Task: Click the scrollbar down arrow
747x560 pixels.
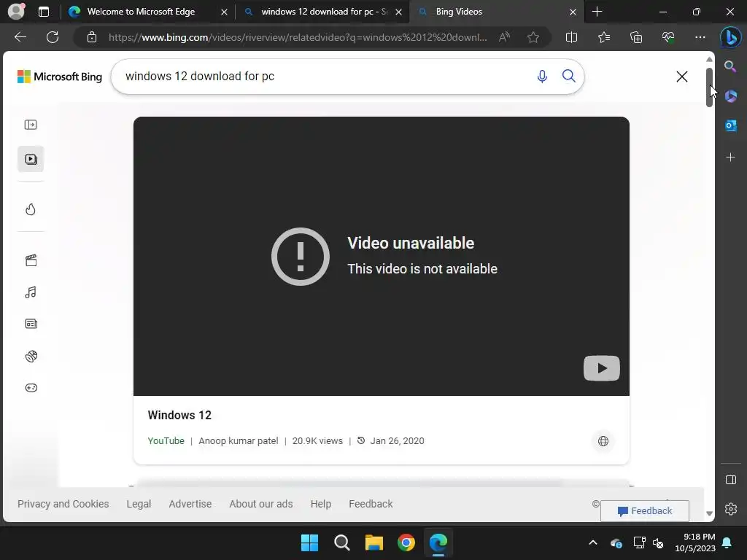Action: (709, 513)
